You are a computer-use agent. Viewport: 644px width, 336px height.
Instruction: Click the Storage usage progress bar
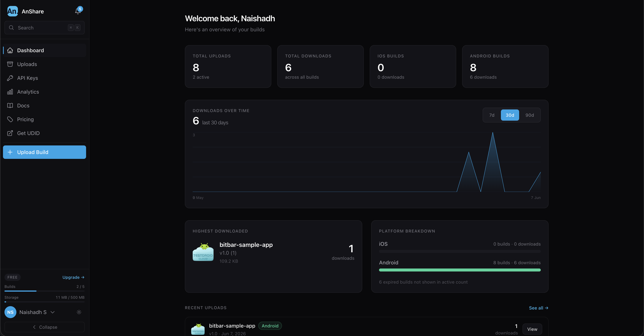click(45, 302)
